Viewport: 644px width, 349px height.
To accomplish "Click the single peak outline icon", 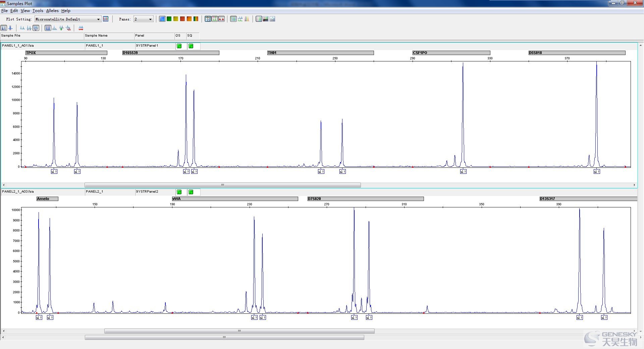I will (x=55, y=28).
